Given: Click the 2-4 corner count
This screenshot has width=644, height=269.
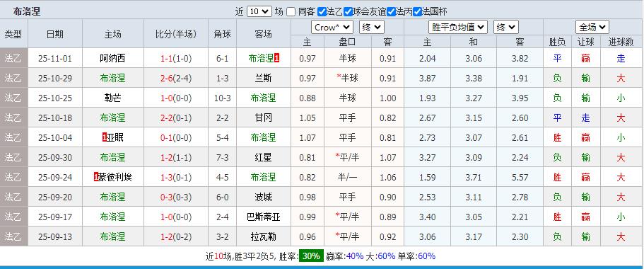Looking at the screenshot, I should 222,217.
